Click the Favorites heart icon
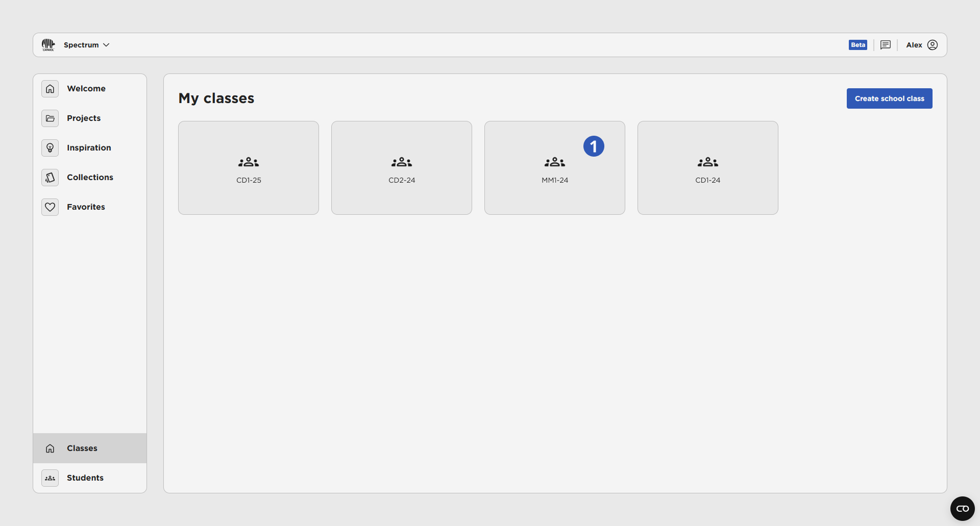The image size is (980, 526). coord(50,207)
